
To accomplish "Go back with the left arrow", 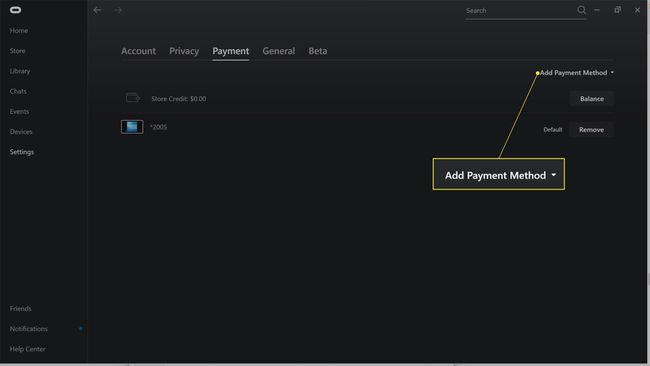I will pos(97,10).
